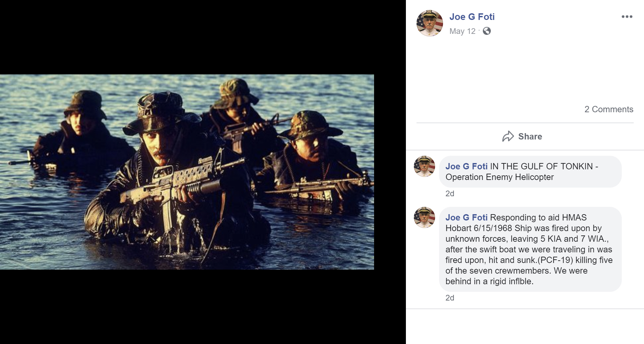Click Joe G Foti name in Tonkin comment
Screen dimensions: 644x344
pyautogui.click(x=466, y=166)
